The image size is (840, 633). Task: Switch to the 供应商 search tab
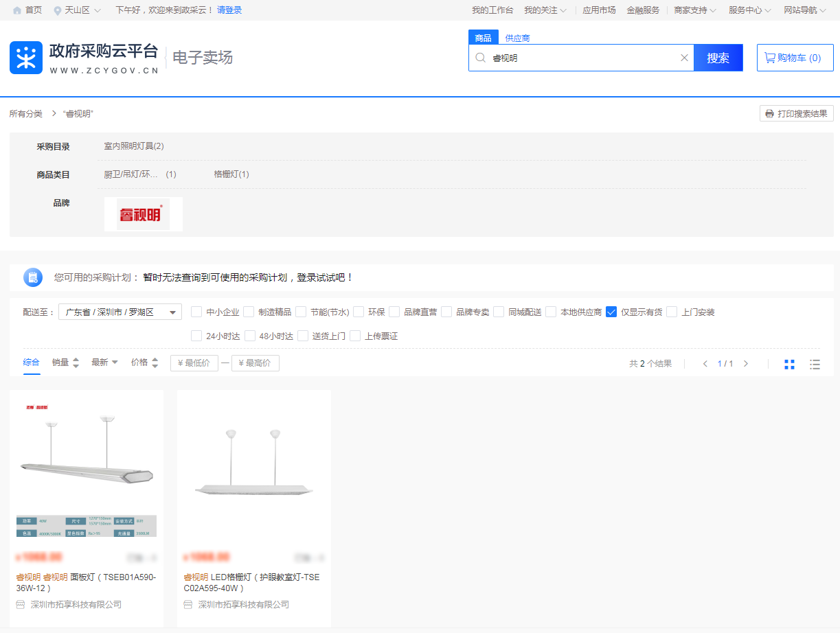517,38
